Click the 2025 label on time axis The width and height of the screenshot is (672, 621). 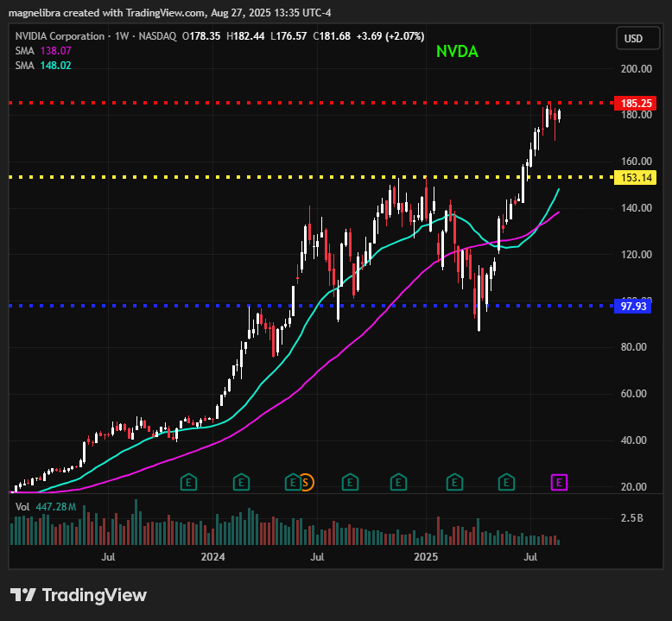tap(426, 557)
